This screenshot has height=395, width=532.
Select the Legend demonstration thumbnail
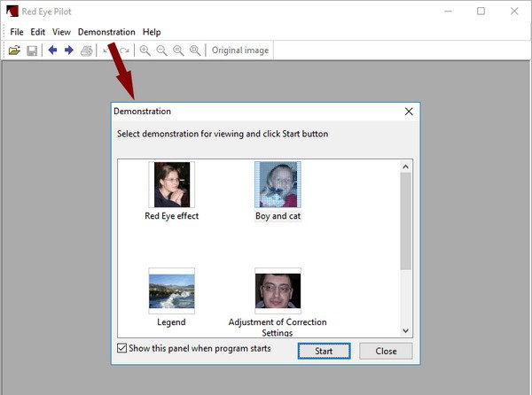point(171,291)
